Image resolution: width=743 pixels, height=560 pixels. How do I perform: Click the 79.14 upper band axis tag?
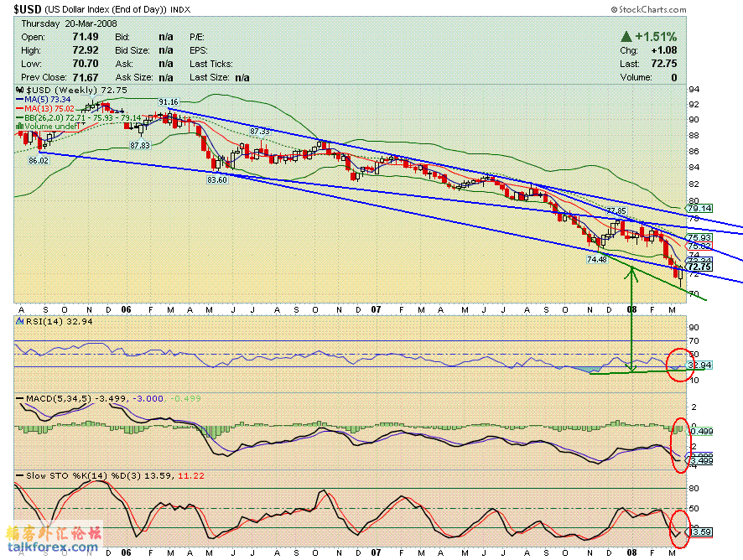[699, 209]
